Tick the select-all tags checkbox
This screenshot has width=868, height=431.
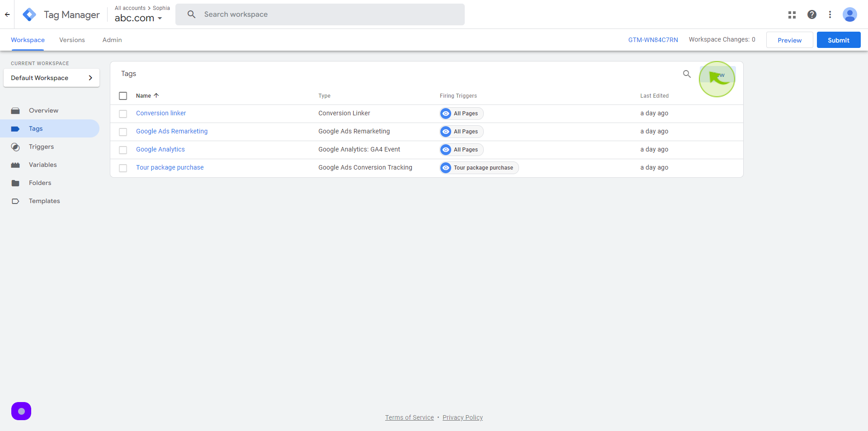click(x=123, y=96)
